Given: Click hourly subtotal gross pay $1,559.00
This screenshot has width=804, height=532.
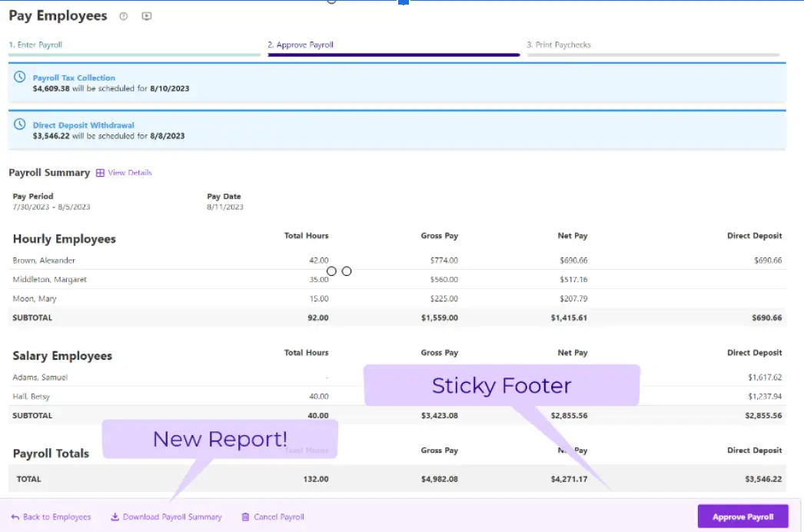Looking at the screenshot, I should pos(440,318).
